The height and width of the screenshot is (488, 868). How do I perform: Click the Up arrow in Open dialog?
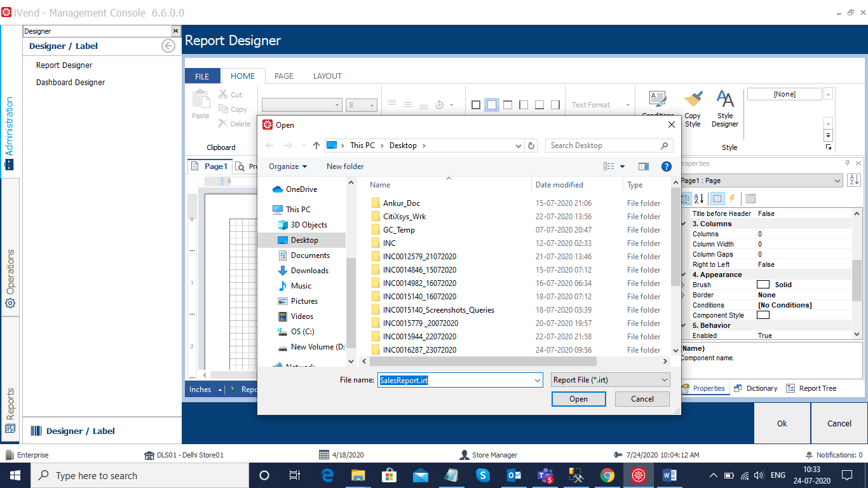coord(316,146)
